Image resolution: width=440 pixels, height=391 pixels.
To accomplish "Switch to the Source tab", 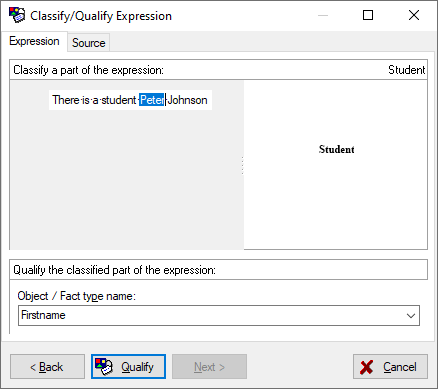I will [x=89, y=43].
